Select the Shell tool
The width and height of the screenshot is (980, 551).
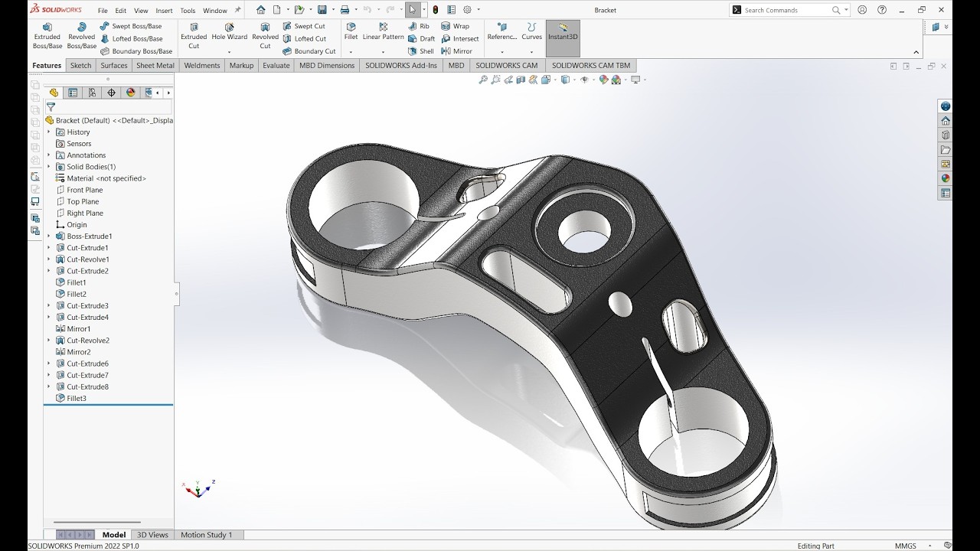click(x=421, y=51)
